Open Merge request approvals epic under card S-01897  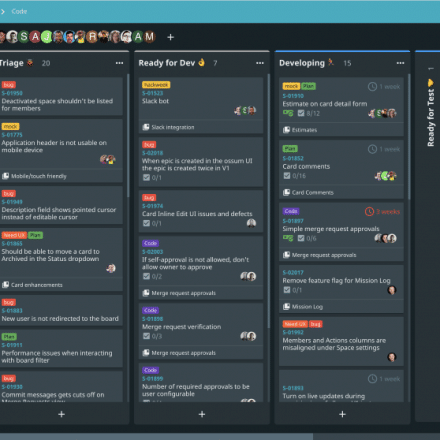(320, 255)
